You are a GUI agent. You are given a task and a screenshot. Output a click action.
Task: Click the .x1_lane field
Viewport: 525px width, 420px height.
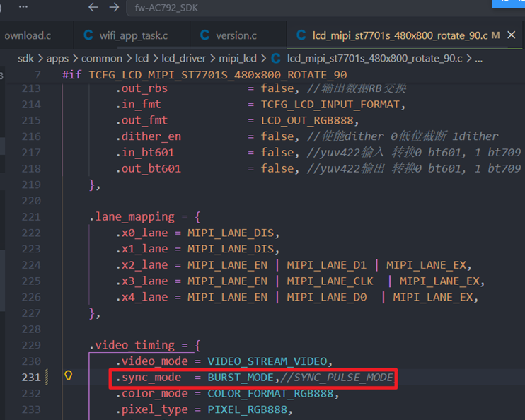tap(142, 249)
